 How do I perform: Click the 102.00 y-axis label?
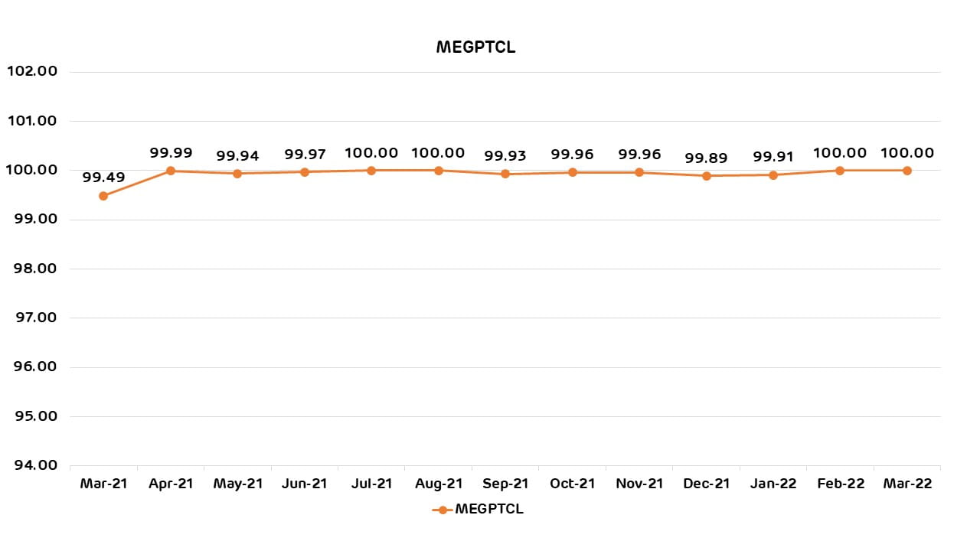(32, 71)
